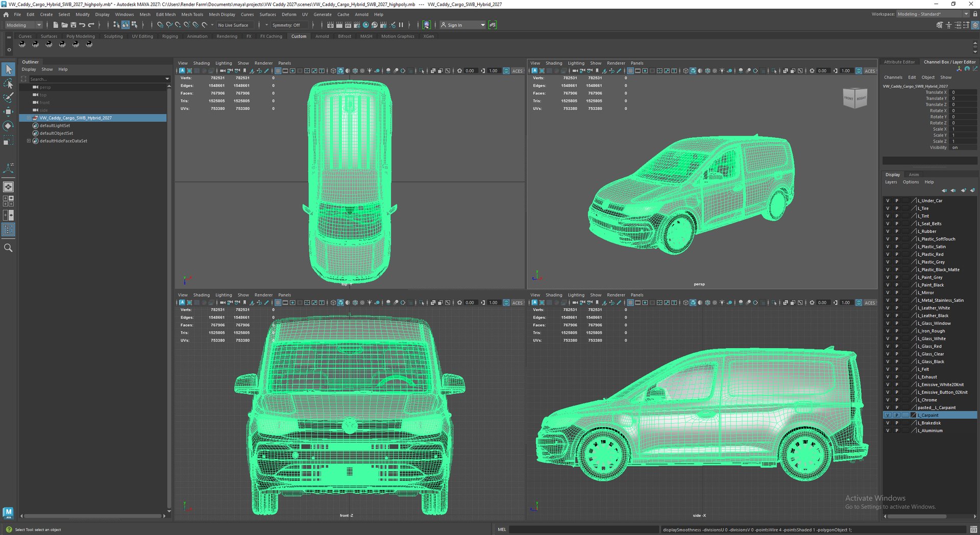The width and height of the screenshot is (980, 535).
Task: Open Shading menu of the persp viewport
Action: point(554,63)
